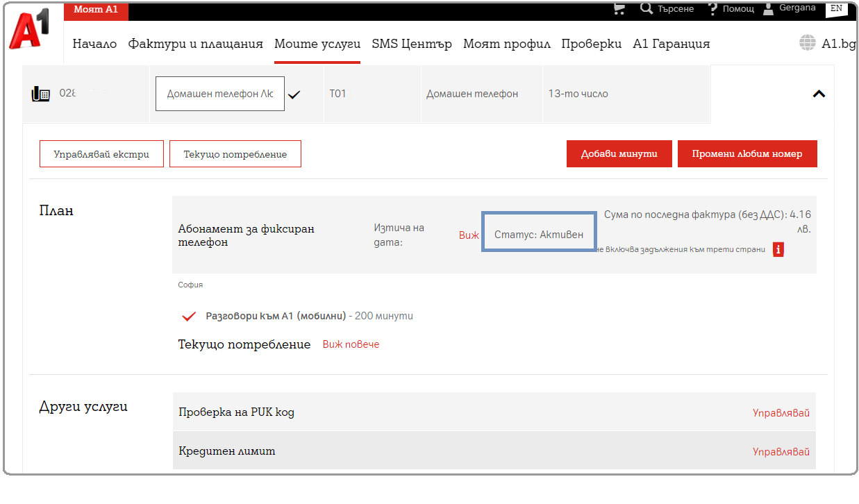Open Моят профил menu

click(x=507, y=44)
